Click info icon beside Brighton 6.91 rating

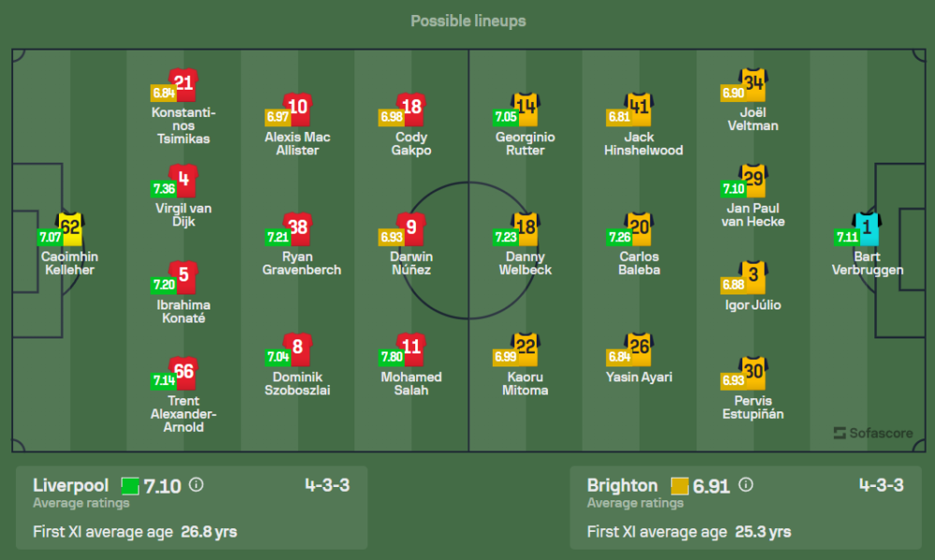click(745, 485)
